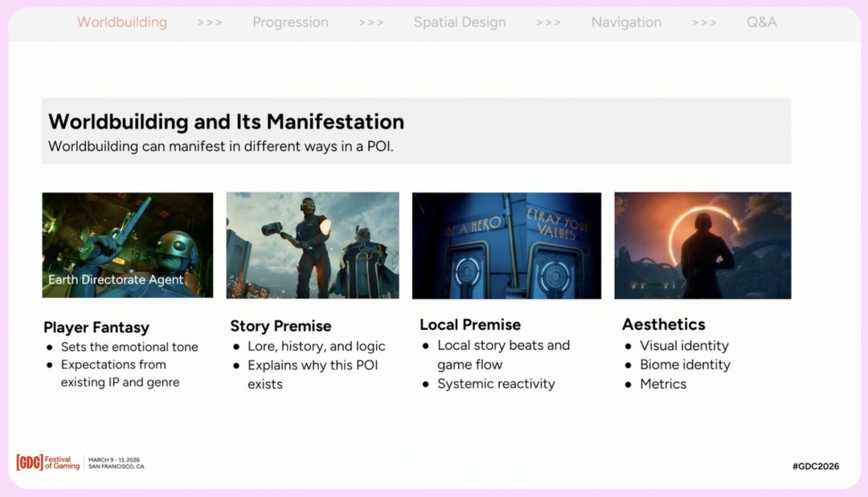Click the GDC Festival of Gaming logo
The width and height of the screenshot is (868, 497).
[x=48, y=462]
